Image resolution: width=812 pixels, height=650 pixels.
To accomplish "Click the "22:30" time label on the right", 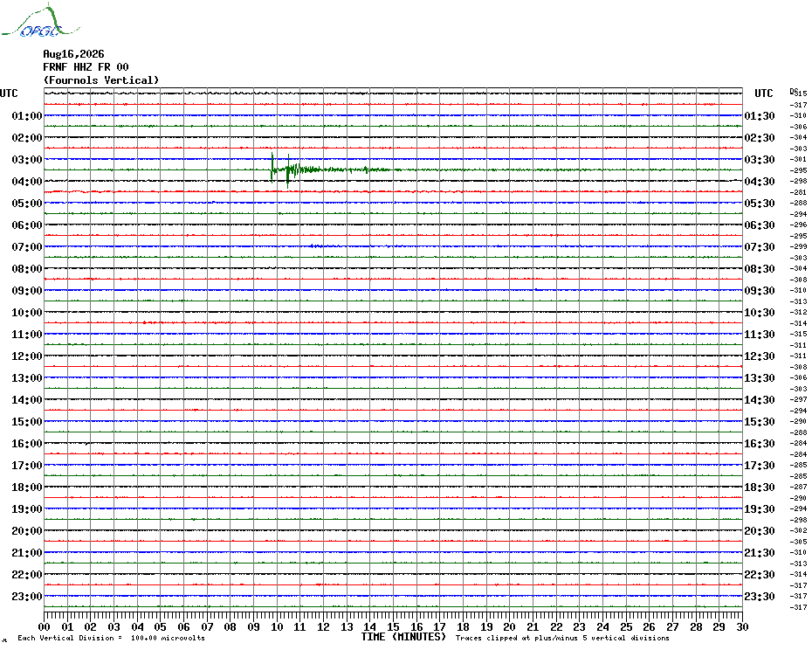I will tap(760, 574).
